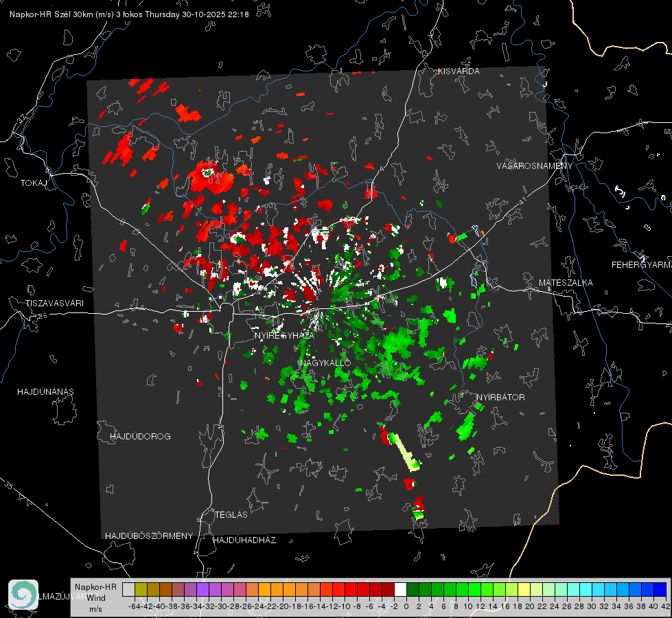Click the TOKAJ town label
Viewport: 672px width, 618px height.
pos(34,183)
